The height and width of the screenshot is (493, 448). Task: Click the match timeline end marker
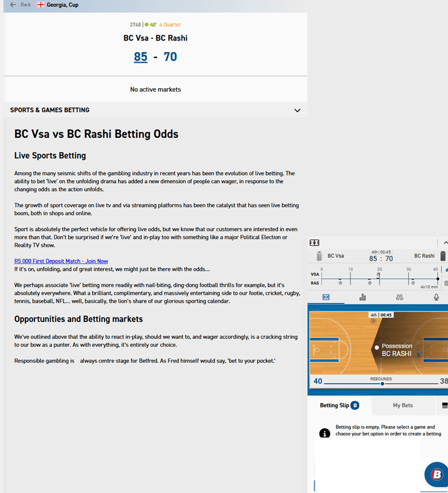pos(438,279)
